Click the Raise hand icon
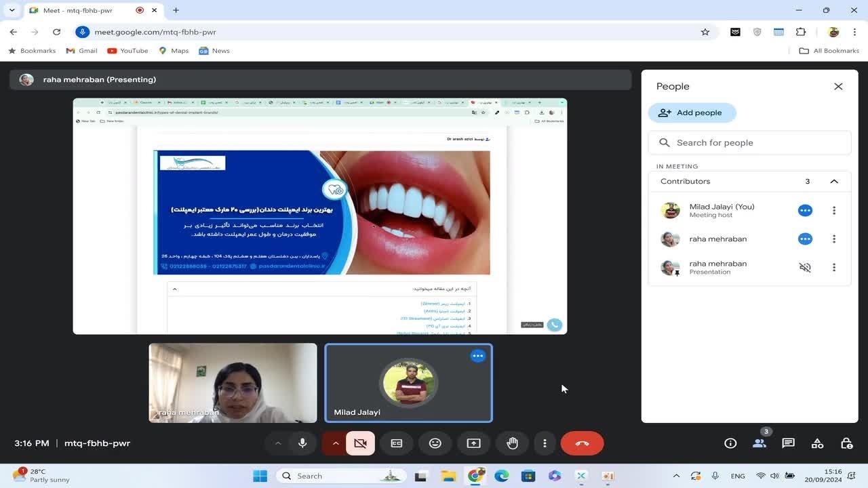The image size is (868, 488). pyautogui.click(x=512, y=443)
